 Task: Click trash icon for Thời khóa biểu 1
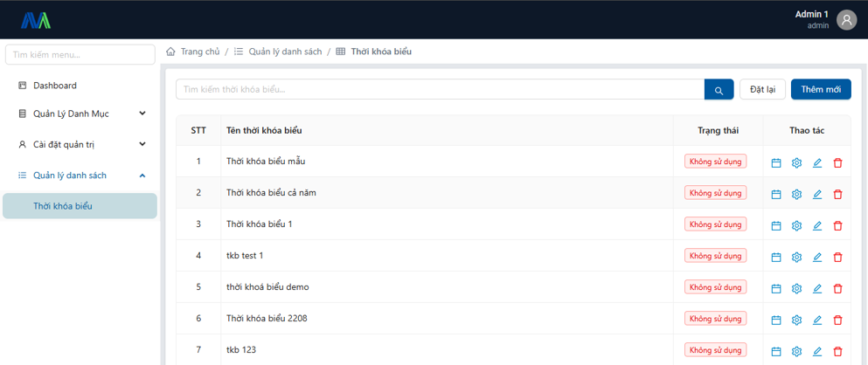pos(837,225)
